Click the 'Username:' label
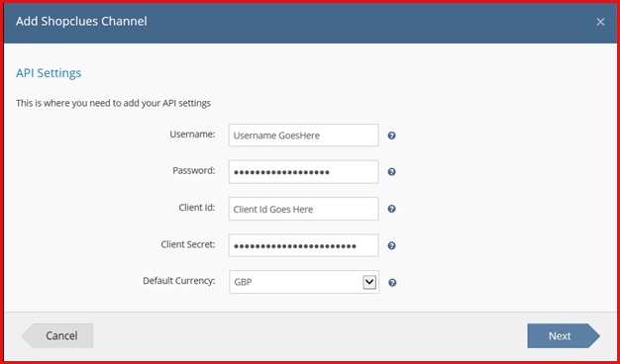This screenshot has width=620, height=364. click(192, 135)
